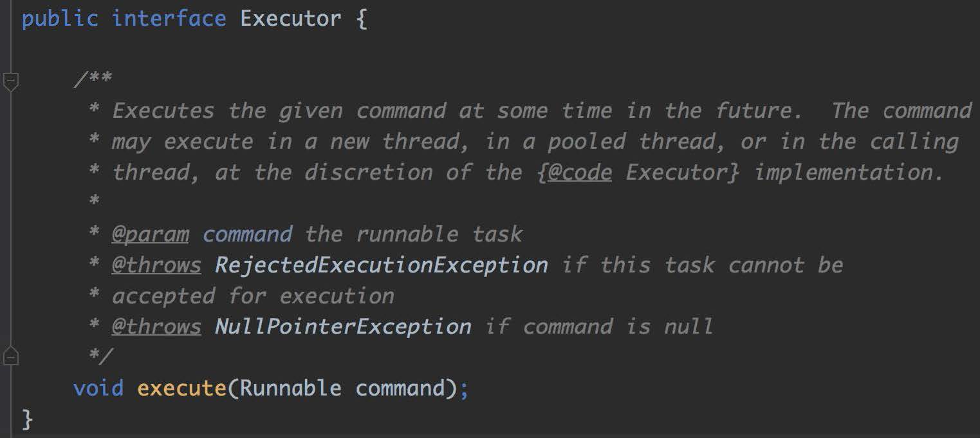
Task: Collapse the Javadoc comment using the top fold marker
Action: [11, 81]
